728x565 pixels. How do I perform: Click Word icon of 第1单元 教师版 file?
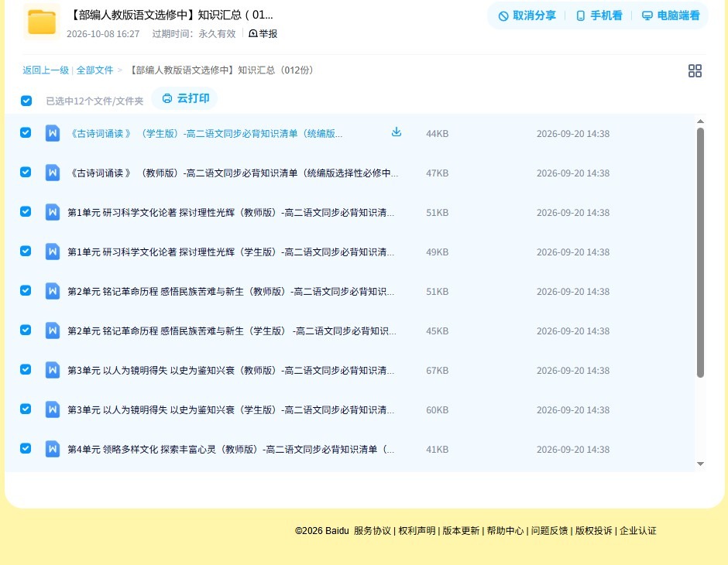(53, 212)
